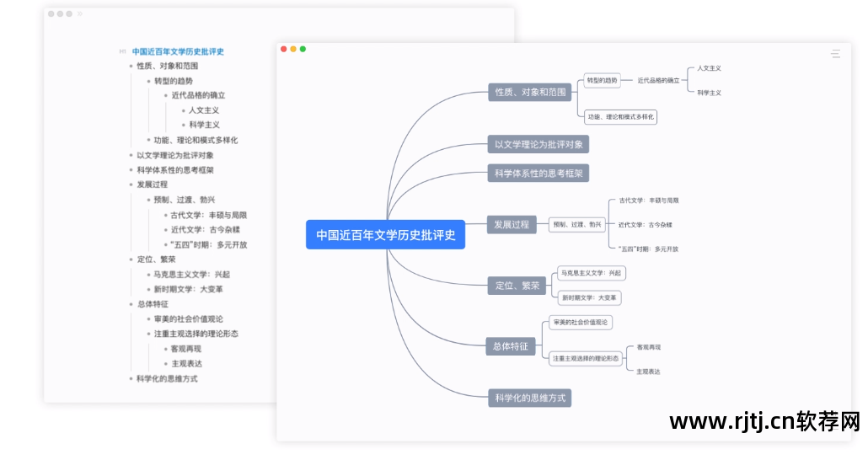The width and height of the screenshot is (868, 460).
Task: Select 科学体系性的思考框架 node in mind map
Action: tap(538, 174)
